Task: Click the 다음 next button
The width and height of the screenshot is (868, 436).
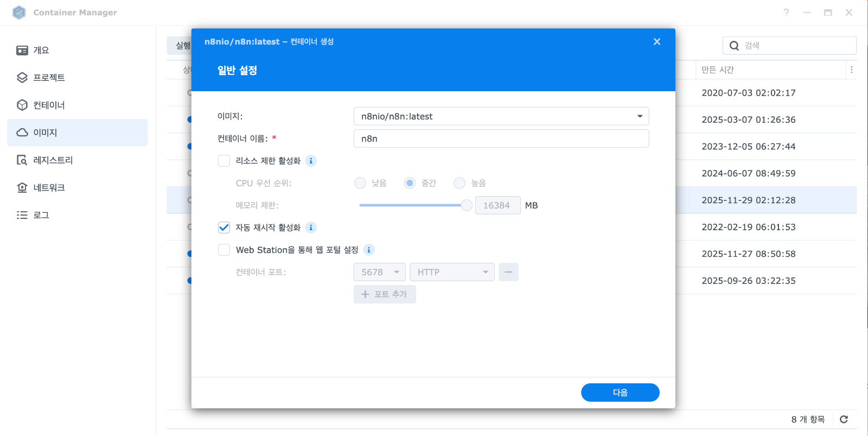Action: 620,393
